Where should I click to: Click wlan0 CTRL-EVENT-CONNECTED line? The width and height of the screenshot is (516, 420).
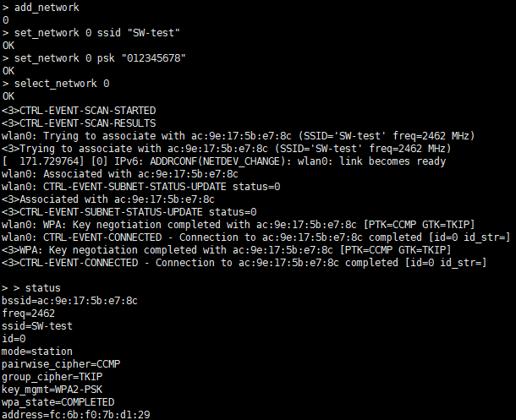[x=256, y=237]
